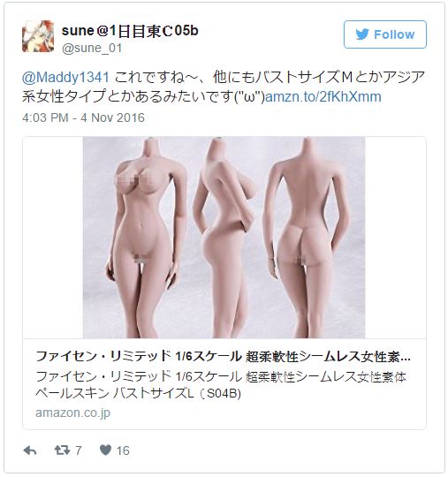
Task: Open the @Maddy1341 mention link
Action: coord(65,77)
